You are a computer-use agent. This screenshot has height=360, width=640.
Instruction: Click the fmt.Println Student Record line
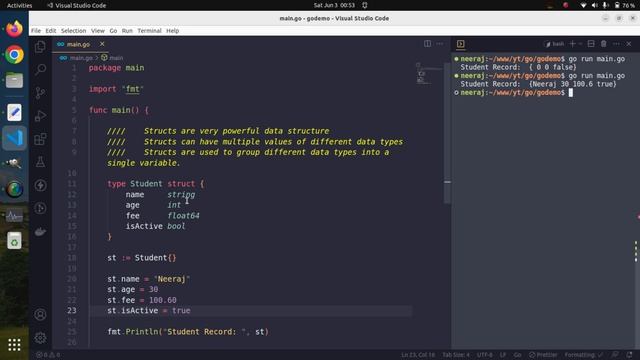pyautogui.click(x=188, y=332)
